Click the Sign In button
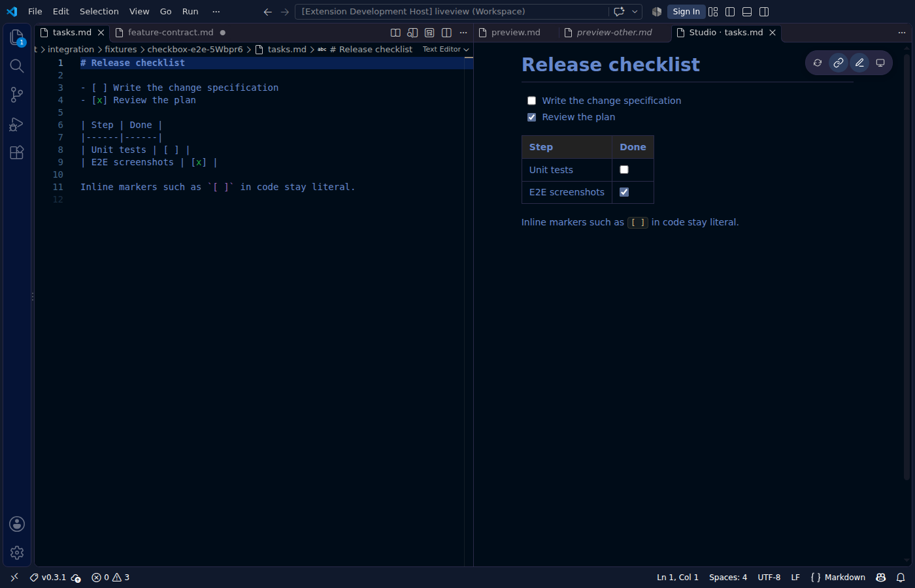The height and width of the screenshot is (588, 915). coord(686,11)
